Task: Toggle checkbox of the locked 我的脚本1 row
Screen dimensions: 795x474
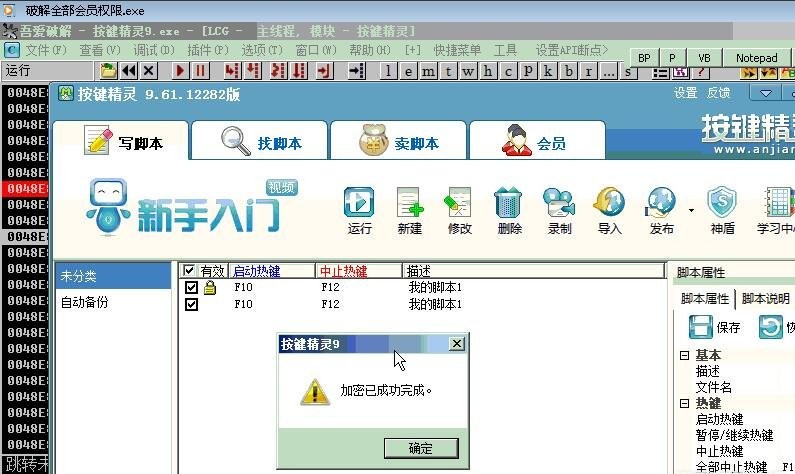Action: [x=191, y=287]
